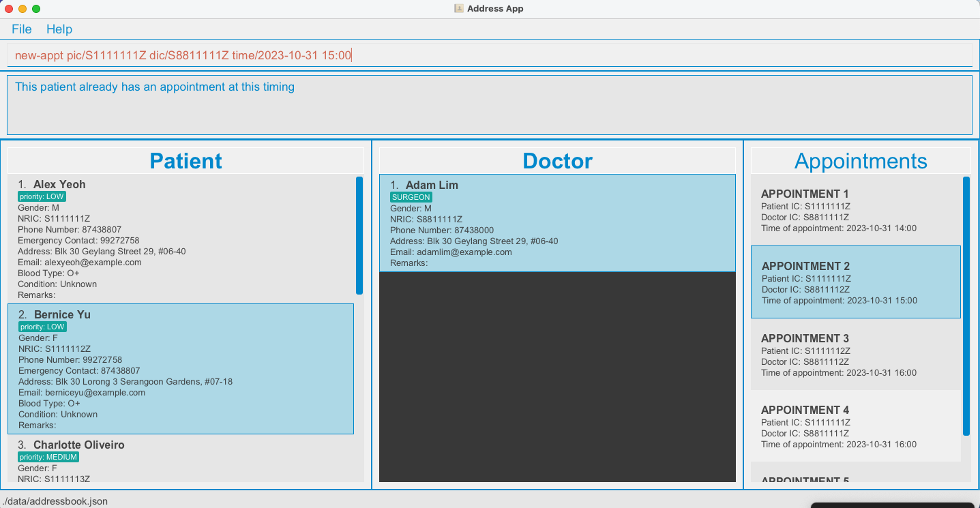
Task: Click Adam Lim's NRIC: S8811111Z line
Action: (x=426, y=220)
